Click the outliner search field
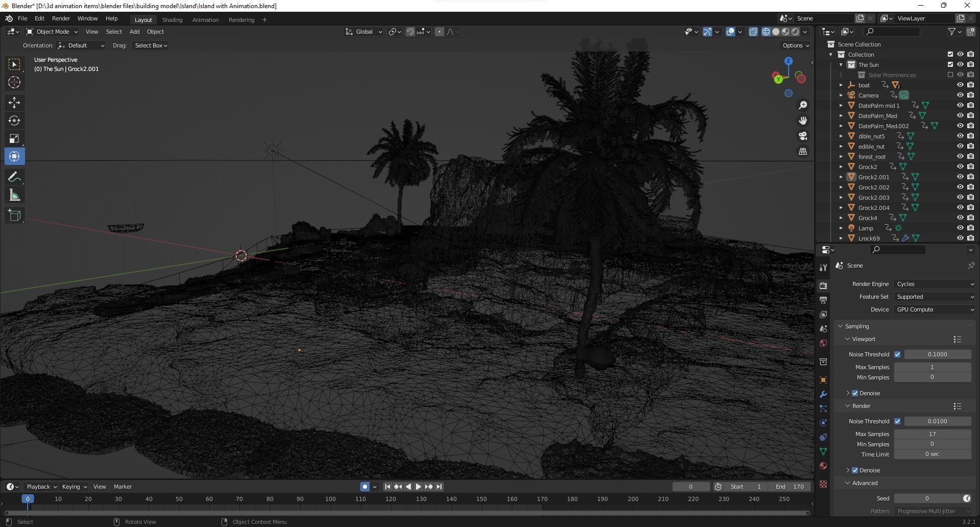Viewport: 980px width, 527px height. click(893, 32)
